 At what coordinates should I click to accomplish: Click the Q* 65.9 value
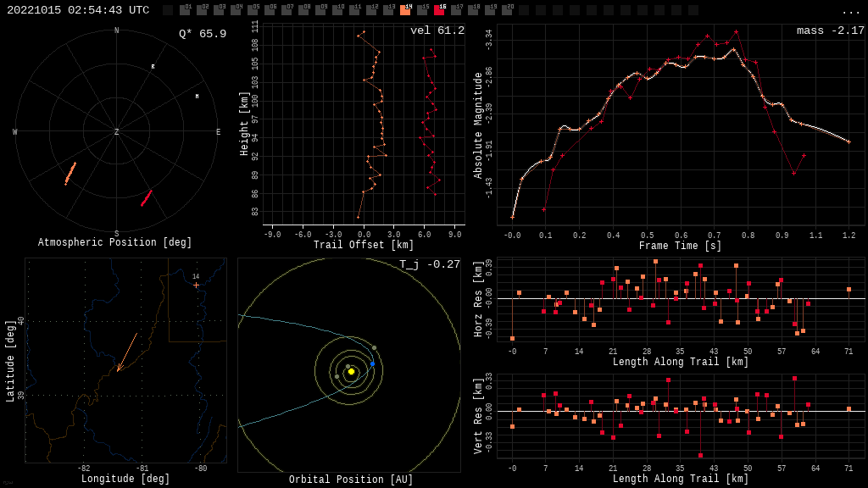click(203, 34)
